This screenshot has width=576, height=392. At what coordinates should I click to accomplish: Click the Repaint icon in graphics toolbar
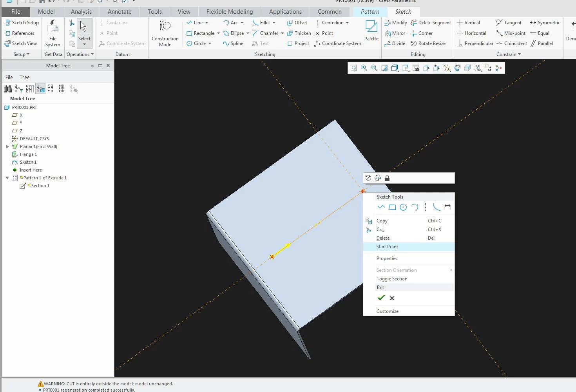(384, 68)
